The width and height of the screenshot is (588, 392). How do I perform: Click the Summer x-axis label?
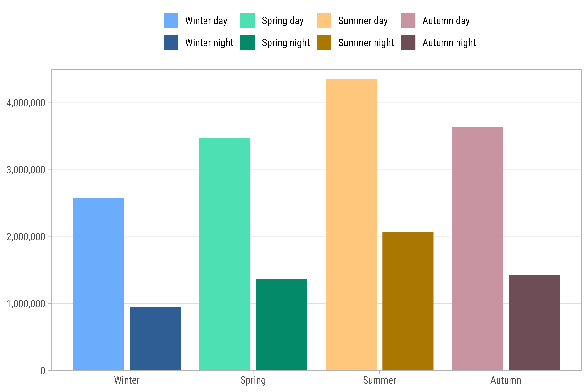(x=379, y=380)
